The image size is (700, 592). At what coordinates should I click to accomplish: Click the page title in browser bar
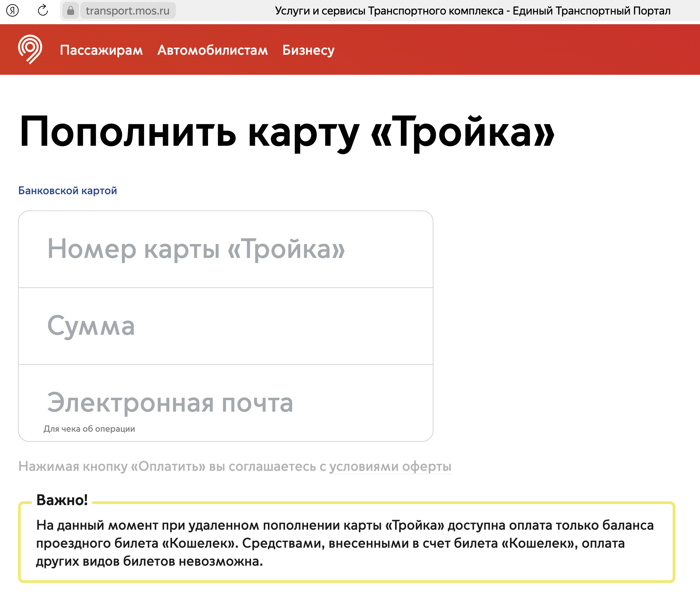(x=473, y=11)
